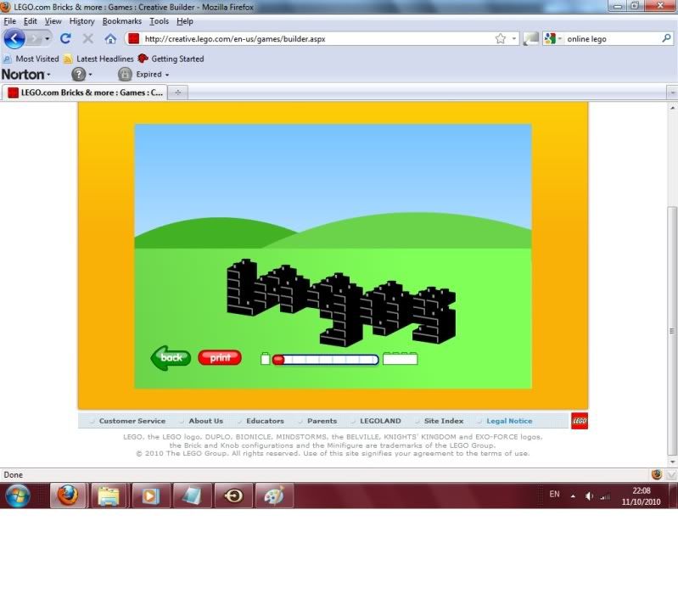Open the Tools menu
The width and height of the screenshot is (678, 616).
(x=159, y=21)
